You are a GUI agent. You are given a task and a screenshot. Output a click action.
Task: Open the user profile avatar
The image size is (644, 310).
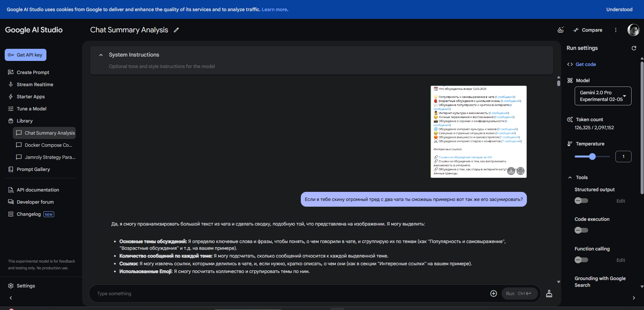633,30
